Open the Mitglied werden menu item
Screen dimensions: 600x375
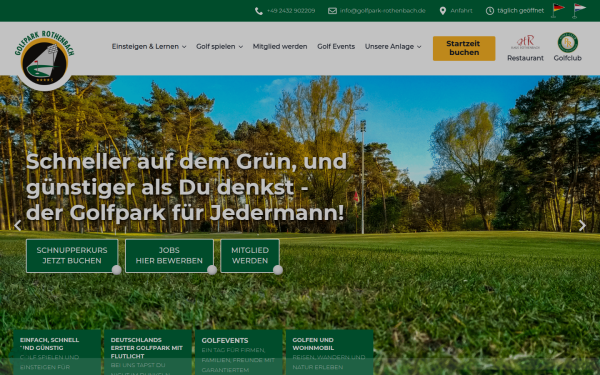(x=280, y=46)
